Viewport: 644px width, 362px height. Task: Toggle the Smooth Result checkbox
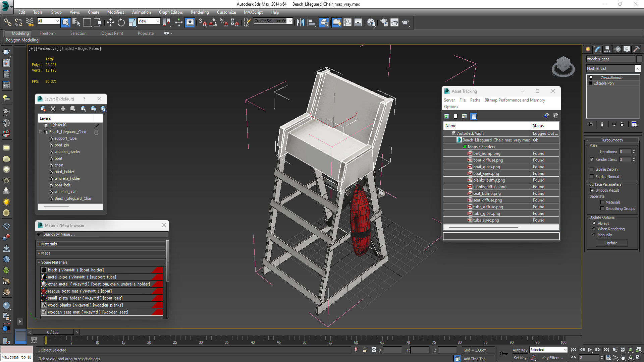(x=592, y=190)
